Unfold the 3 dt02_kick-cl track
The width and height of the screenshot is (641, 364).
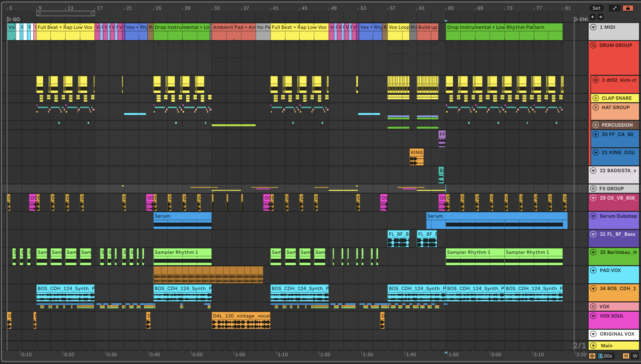click(596, 80)
